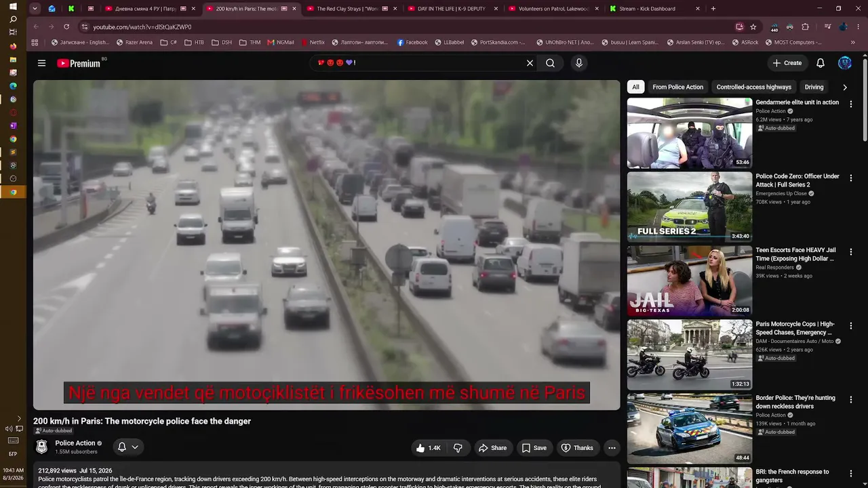This screenshot has width=868, height=488.
Task: Like the video with 1.4K likes
Action: coord(429,448)
